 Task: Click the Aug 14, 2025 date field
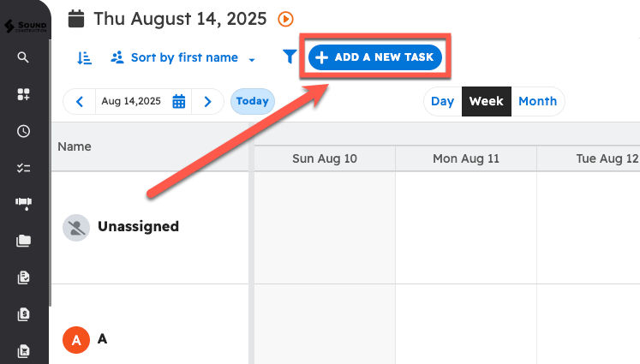point(131,101)
